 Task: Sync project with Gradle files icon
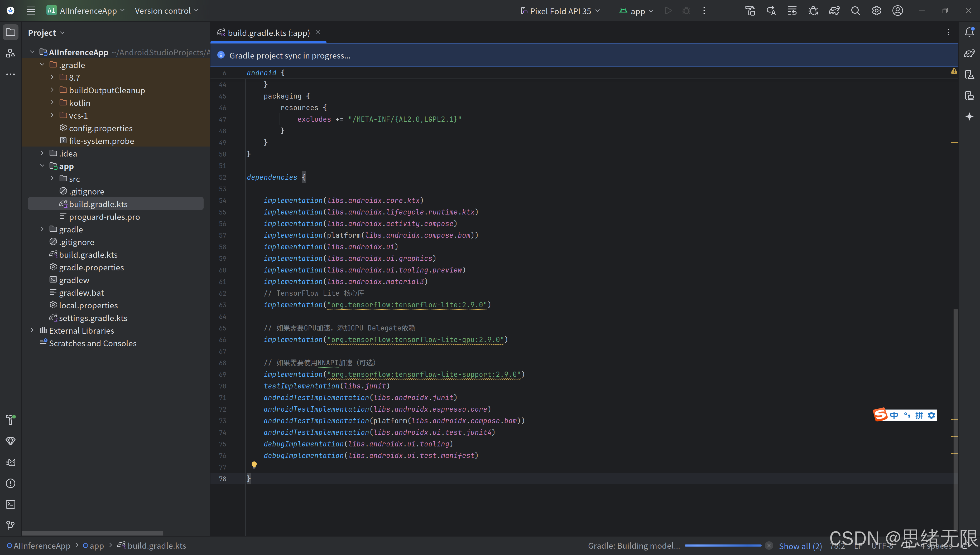[x=834, y=11]
